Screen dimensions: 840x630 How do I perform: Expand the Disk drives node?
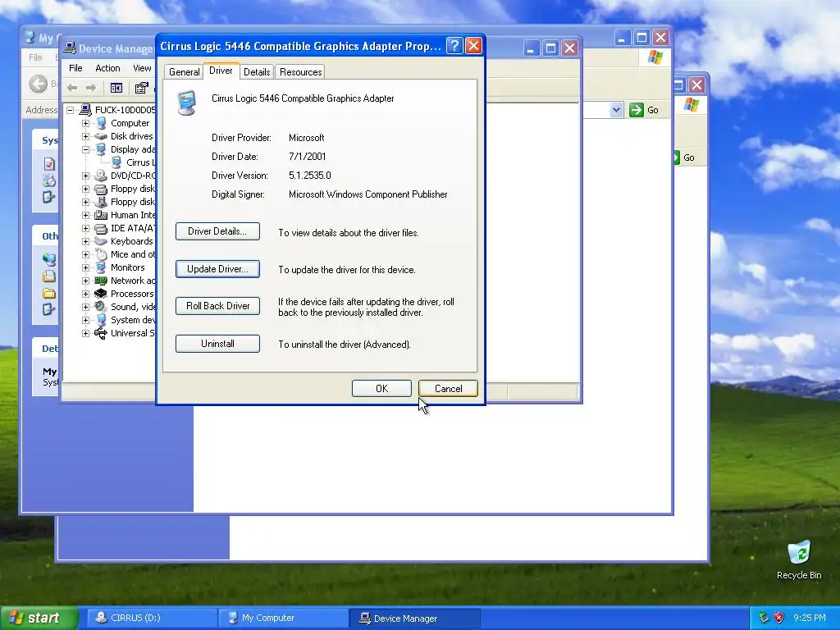[85, 137]
